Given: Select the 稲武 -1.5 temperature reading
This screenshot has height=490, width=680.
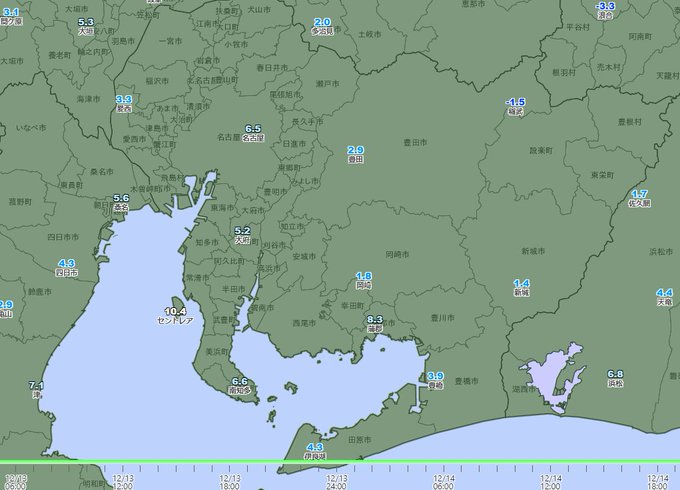Looking at the screenshot, I should 515,102.
